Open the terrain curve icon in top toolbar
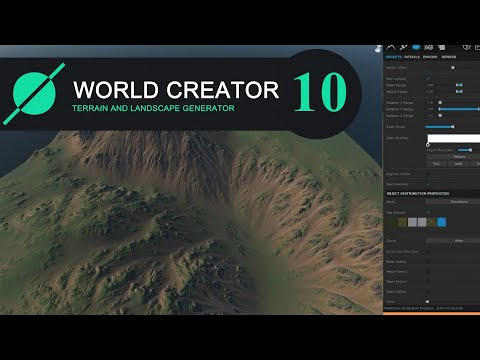480x360 pixels. point(390,48)
